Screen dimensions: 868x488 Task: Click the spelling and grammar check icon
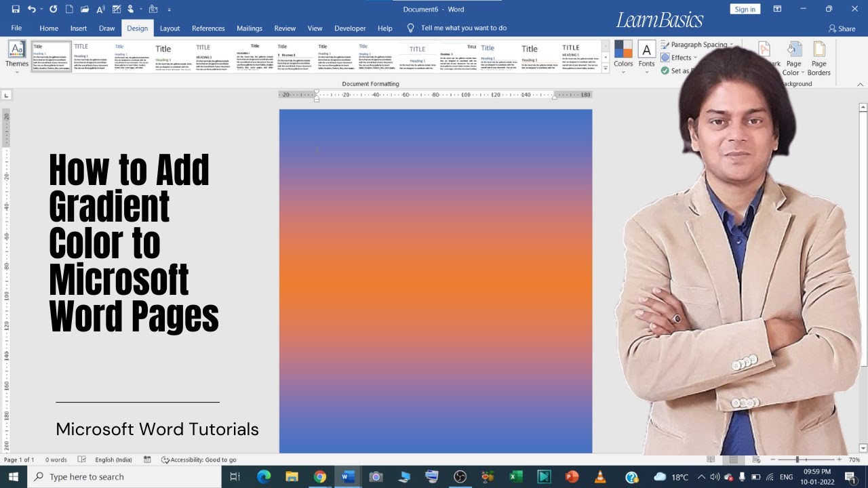coord(118,9)
